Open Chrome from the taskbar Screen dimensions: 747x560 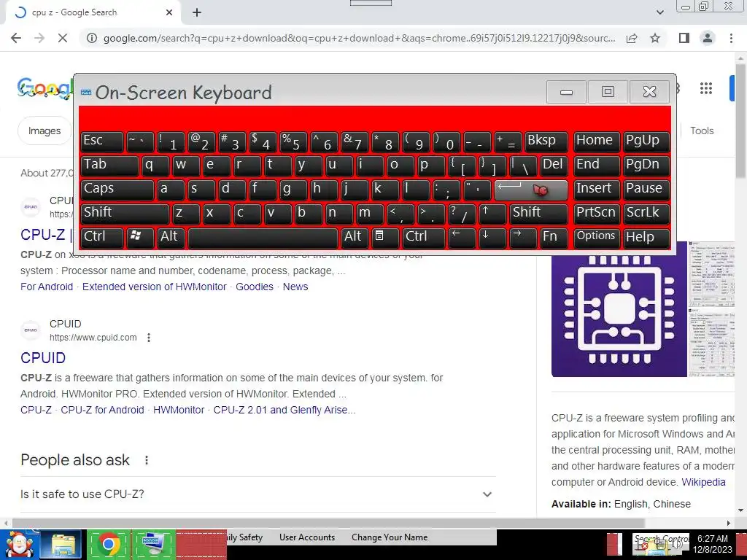[109, 544]
